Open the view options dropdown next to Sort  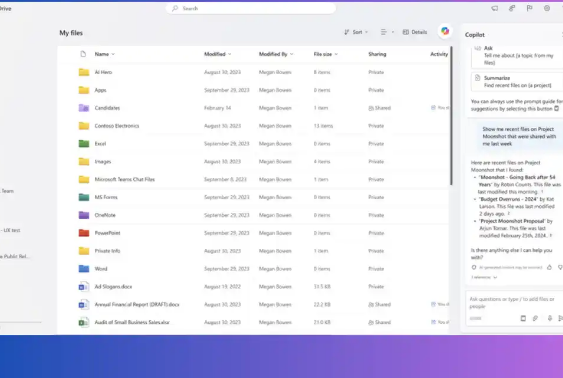[x=387, y=32]
